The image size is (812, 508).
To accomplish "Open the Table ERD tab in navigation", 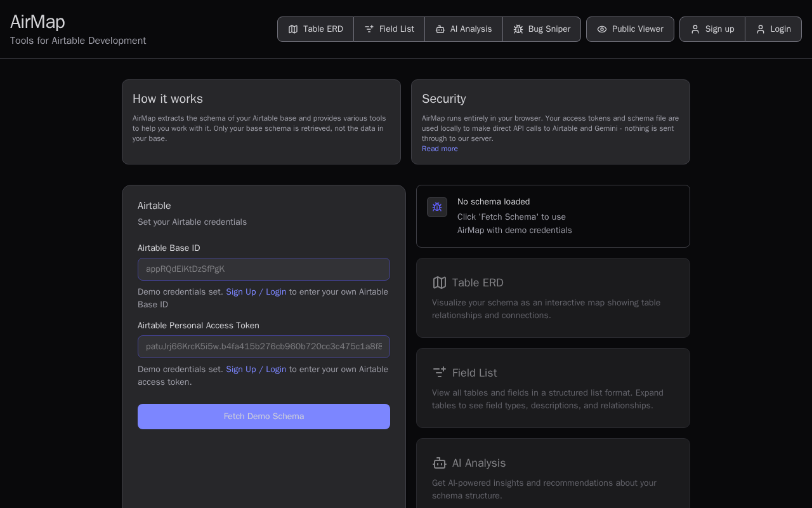I will [x=316, y=29].
